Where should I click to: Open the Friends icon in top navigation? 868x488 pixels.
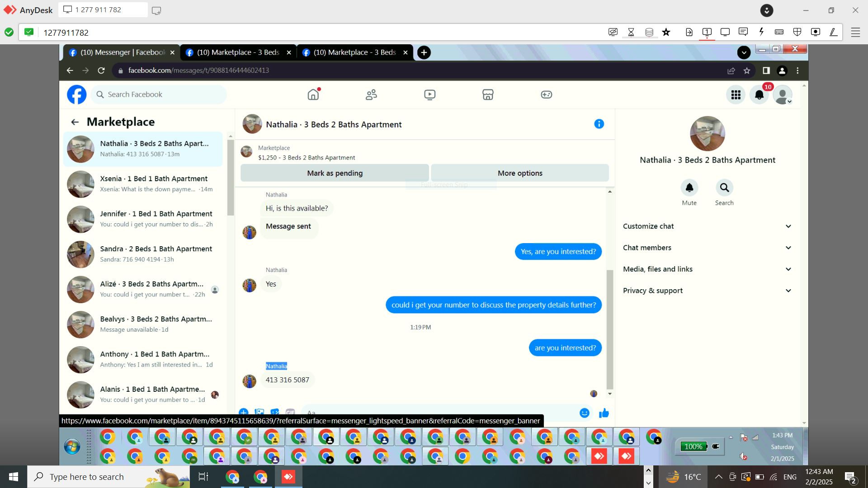371,94
